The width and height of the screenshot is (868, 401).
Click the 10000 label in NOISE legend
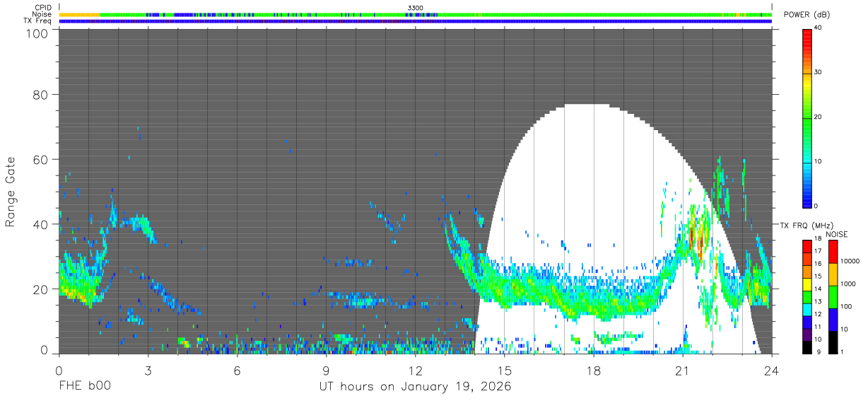coord(850,261)
